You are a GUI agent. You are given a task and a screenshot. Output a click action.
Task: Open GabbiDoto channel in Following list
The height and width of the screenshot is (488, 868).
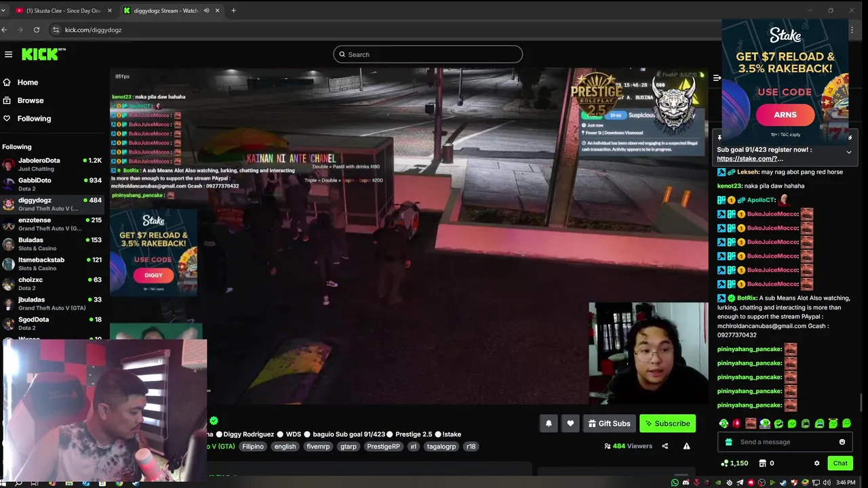point(53,184)
